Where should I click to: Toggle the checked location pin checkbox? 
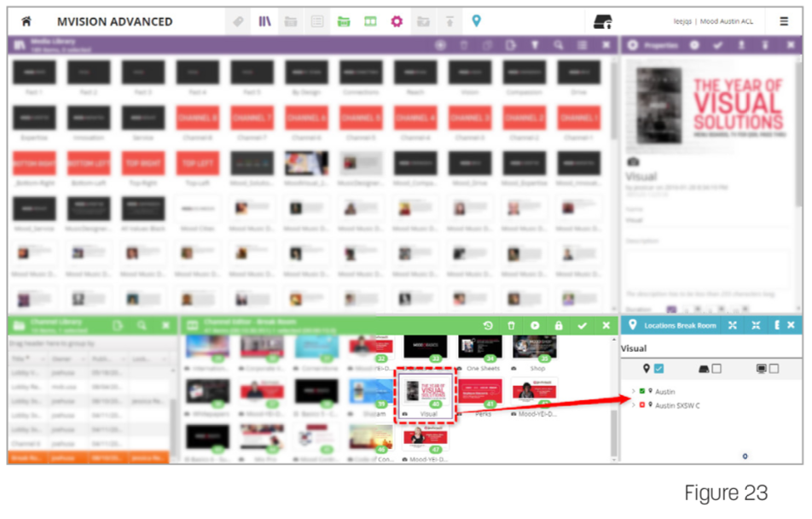pyautogui.click(x=658, y=369)
